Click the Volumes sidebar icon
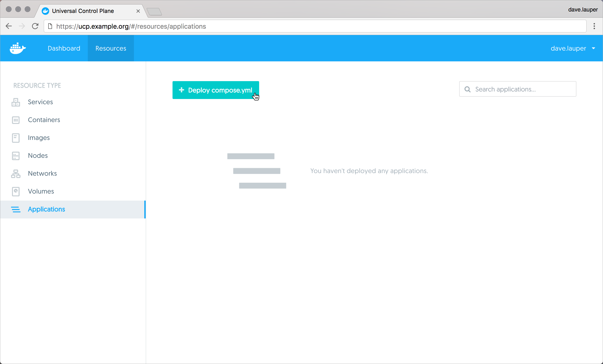 tap(16, 191)
